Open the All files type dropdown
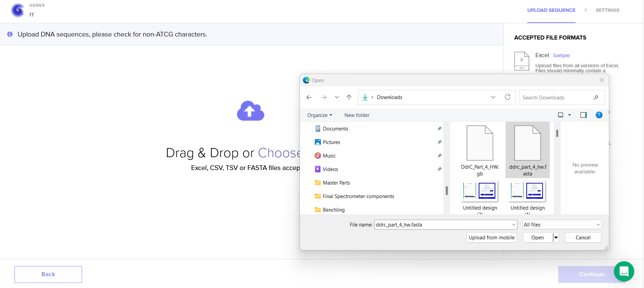This screenshot has height=288, width=644. click(562, 225)
